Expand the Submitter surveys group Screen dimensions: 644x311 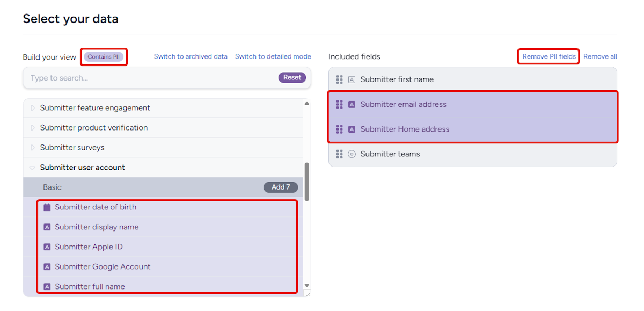pyautogui.click(x=32, y=148)
